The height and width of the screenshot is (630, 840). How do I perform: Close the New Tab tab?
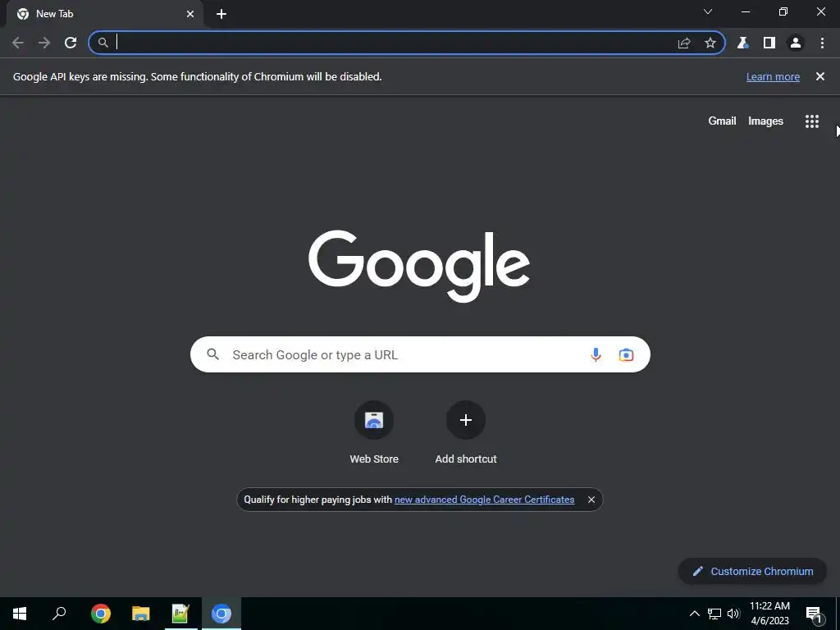pos(190,14)
